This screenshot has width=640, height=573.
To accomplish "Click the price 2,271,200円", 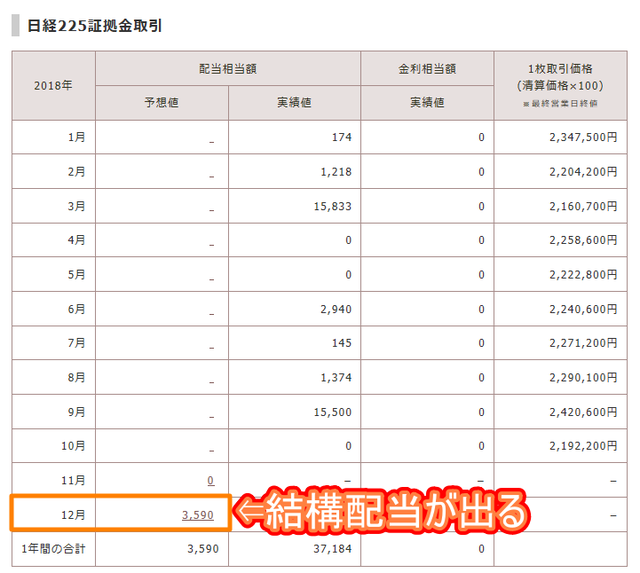I will tap(583, 343).
